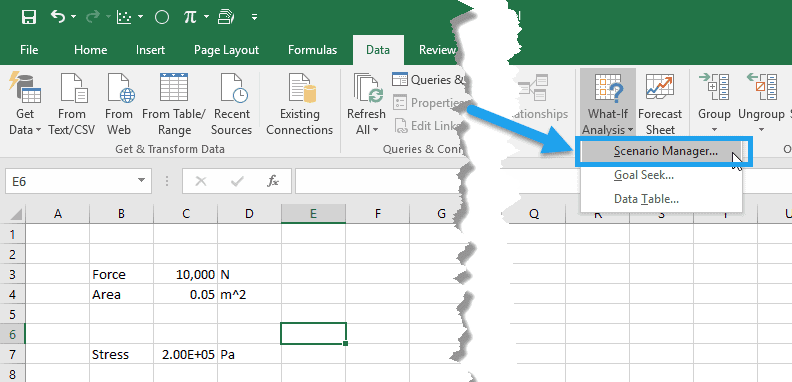
Task: Open Forecast Sheet
Action: [660, 105]
